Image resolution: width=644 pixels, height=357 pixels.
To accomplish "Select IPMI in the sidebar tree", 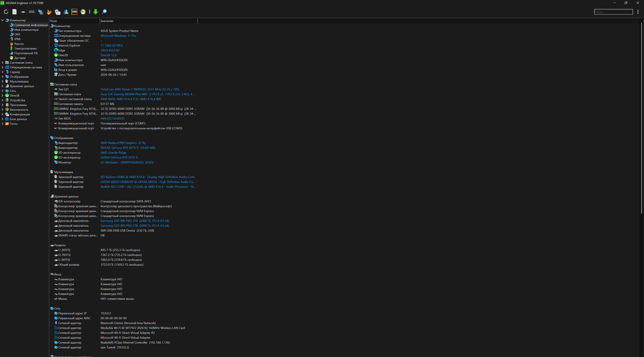I will (17, 39).
